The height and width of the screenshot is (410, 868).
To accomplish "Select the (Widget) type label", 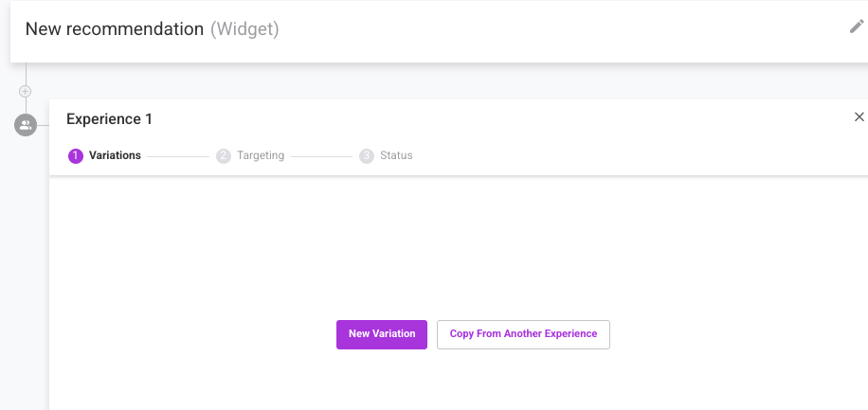I will [x=244, y=28].
